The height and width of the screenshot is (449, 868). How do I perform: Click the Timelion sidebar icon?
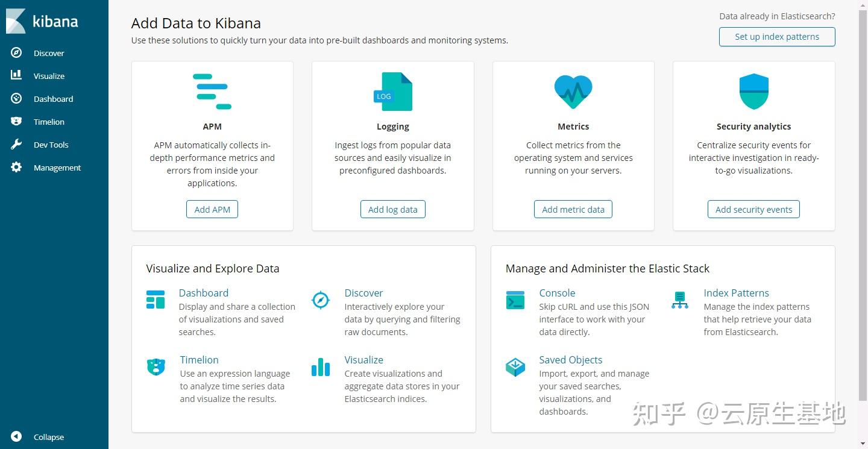tap(16, 122)
